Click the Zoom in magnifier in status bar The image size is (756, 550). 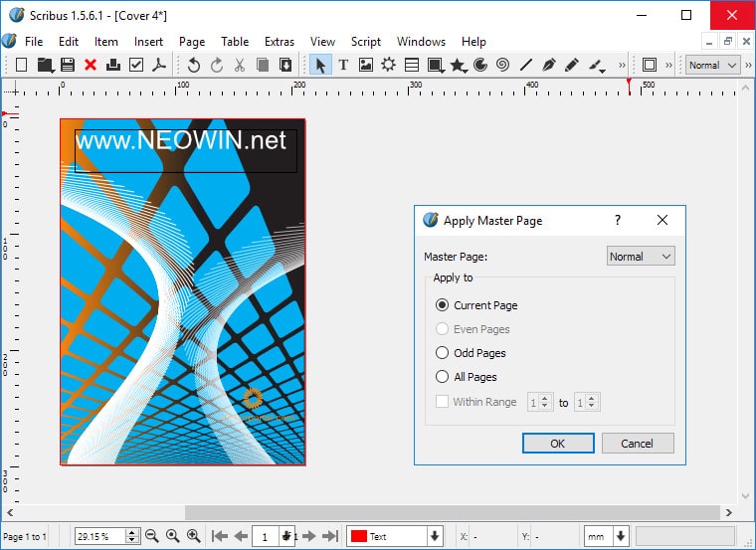tap(194, 535)
